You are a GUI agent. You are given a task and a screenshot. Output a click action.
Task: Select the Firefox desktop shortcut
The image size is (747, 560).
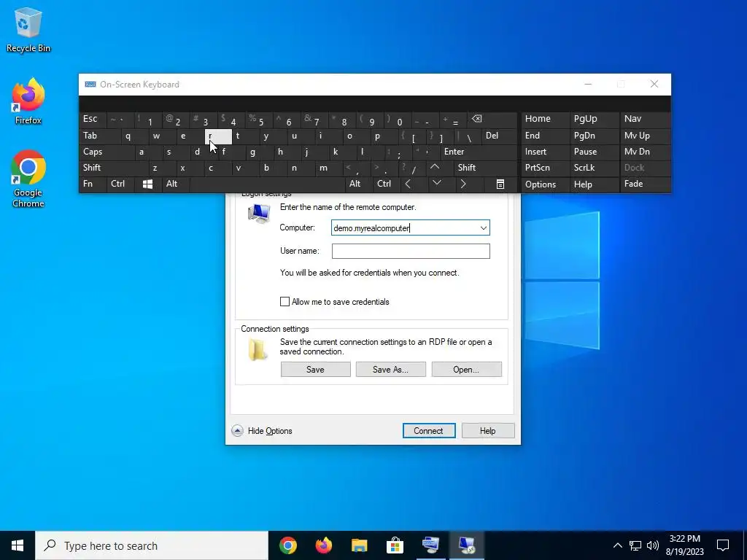click(x=28, y=101)
